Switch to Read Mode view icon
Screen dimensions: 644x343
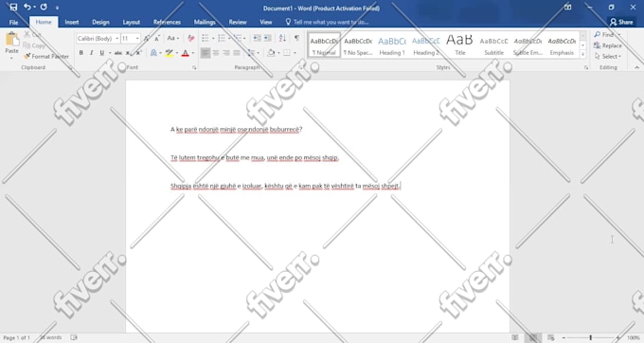point(515,337)
